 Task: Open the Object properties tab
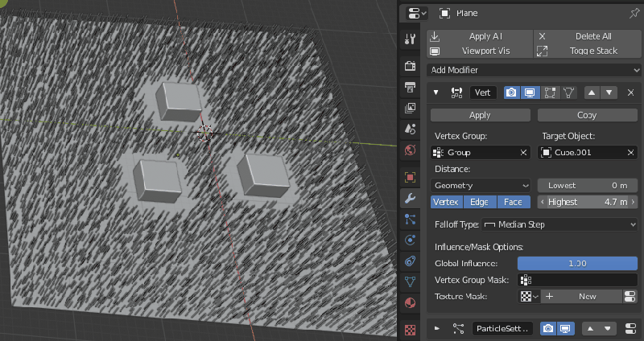[x=410, y=177]
